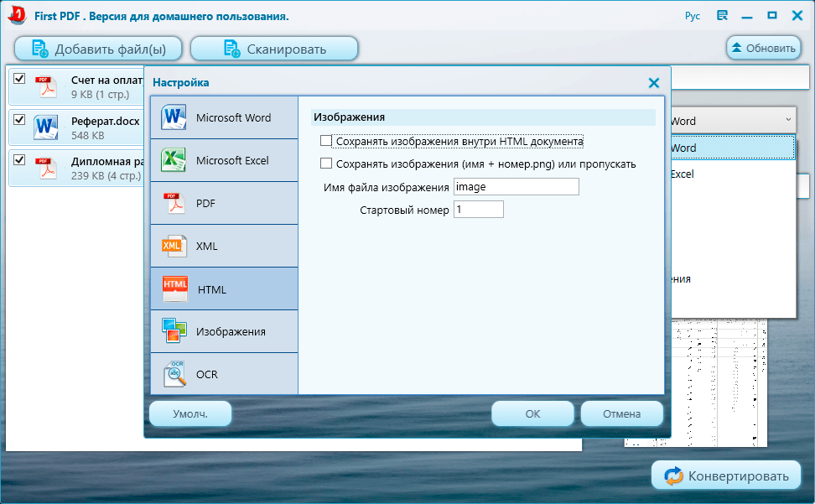Switch language via the Рус selector

pos(692,16)
